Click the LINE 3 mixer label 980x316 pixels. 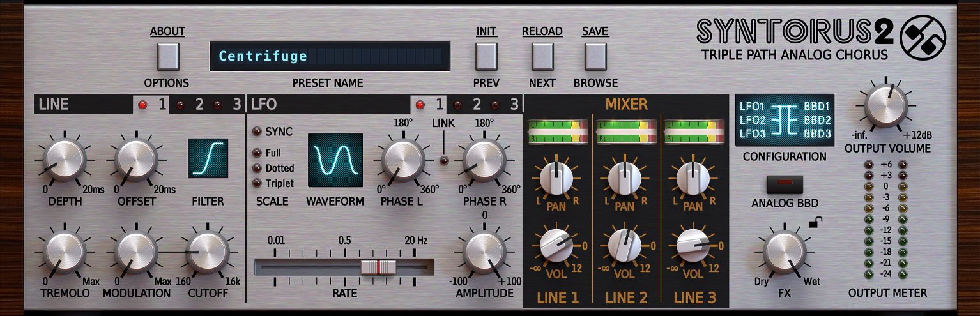(695, 297)
